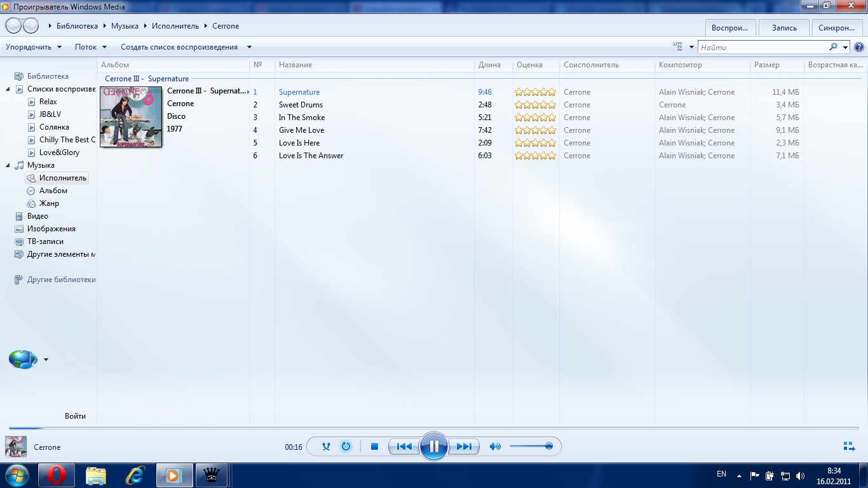The width and height of the screenshot is (868, 488).
Task: Go back to the previous track
Action: tap(404, 447)
